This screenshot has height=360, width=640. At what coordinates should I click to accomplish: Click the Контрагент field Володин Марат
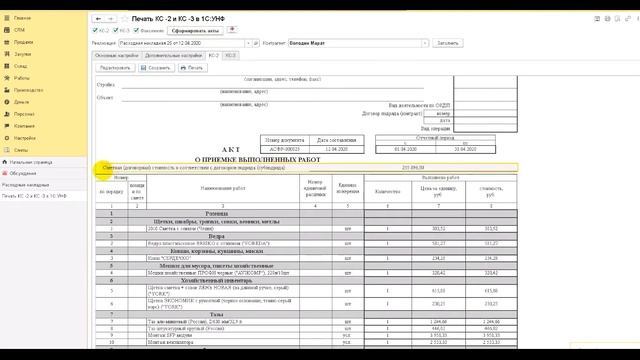click(355, 43)
